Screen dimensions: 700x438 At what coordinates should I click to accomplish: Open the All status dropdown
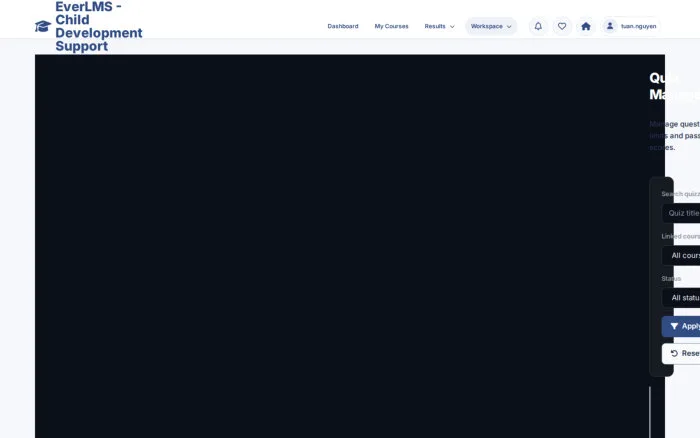pos(681,298)
